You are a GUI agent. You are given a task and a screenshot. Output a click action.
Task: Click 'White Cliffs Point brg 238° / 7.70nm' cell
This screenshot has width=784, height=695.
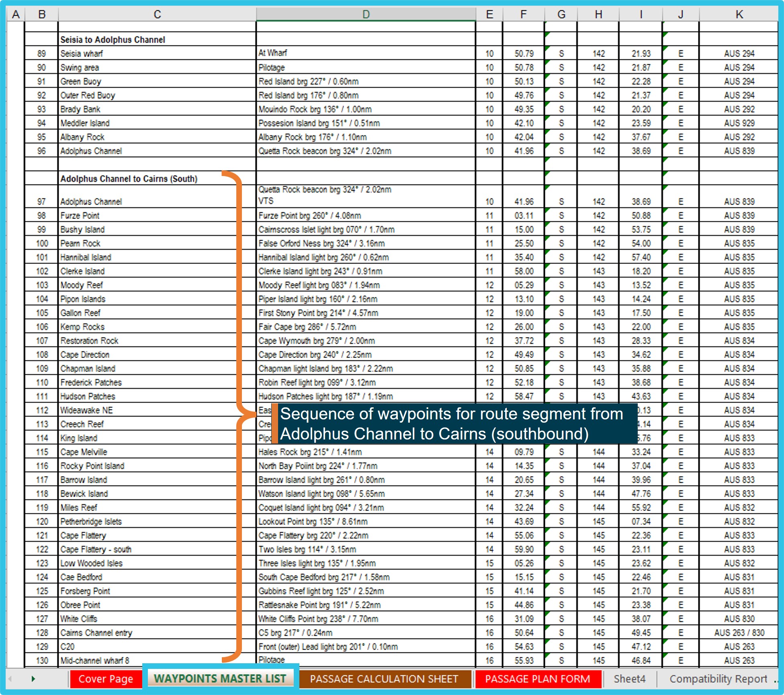(x=366, y=619)
